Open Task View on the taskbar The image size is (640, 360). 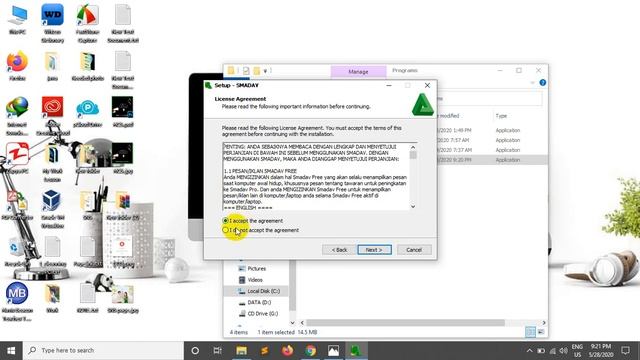pos(218,351)
